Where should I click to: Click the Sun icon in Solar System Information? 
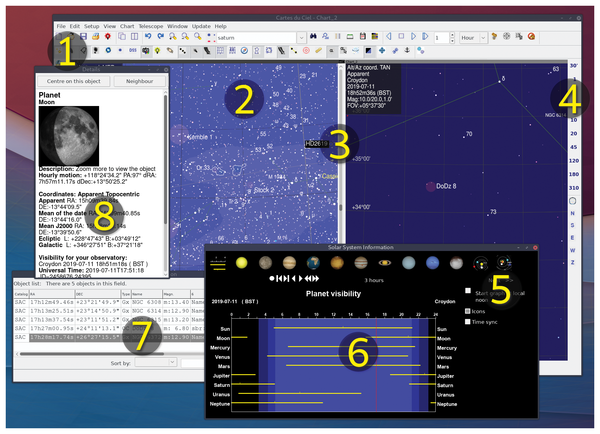pyautogui.click(x=241, y=263)
